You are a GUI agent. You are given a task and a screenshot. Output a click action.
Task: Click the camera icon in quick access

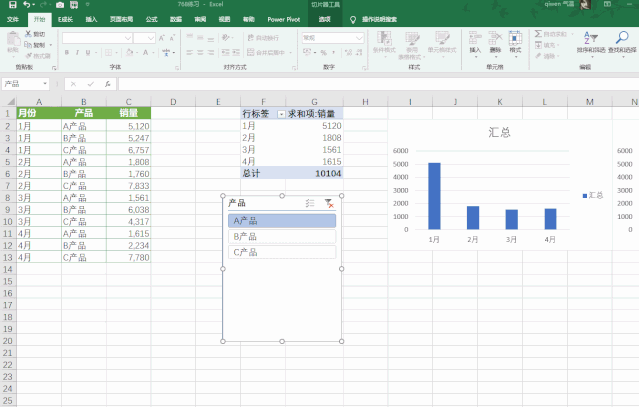59,5
